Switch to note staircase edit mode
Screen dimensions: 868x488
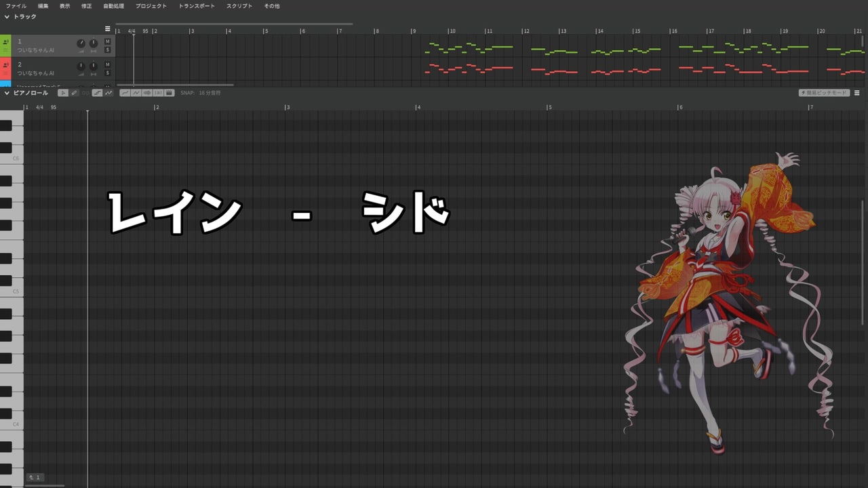(x=97, y=93)
